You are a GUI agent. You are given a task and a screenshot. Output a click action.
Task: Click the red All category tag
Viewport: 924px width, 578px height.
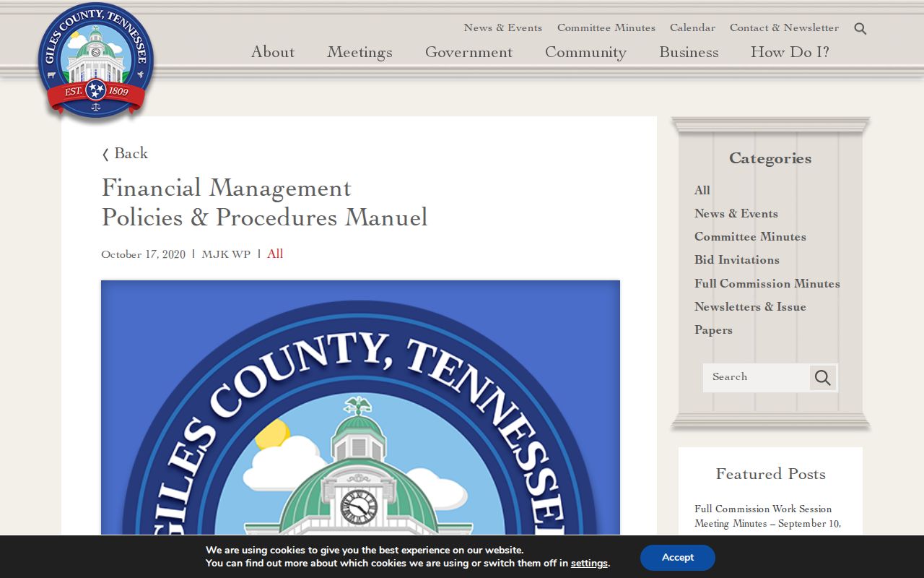pos(275,254)
